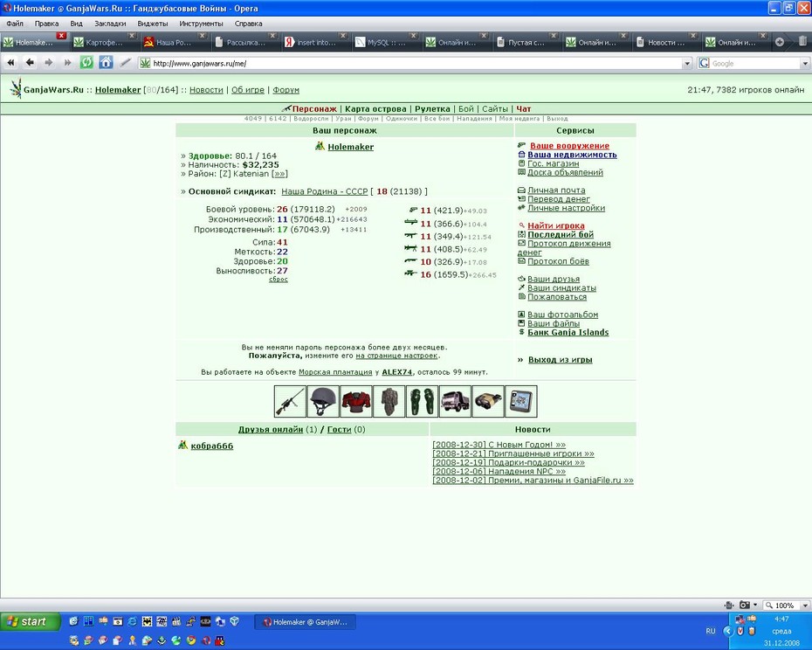Click the GanjaWars leaf logo
Image resolution: width=812 pixels, height=650 pixels.
pos(16,88)
